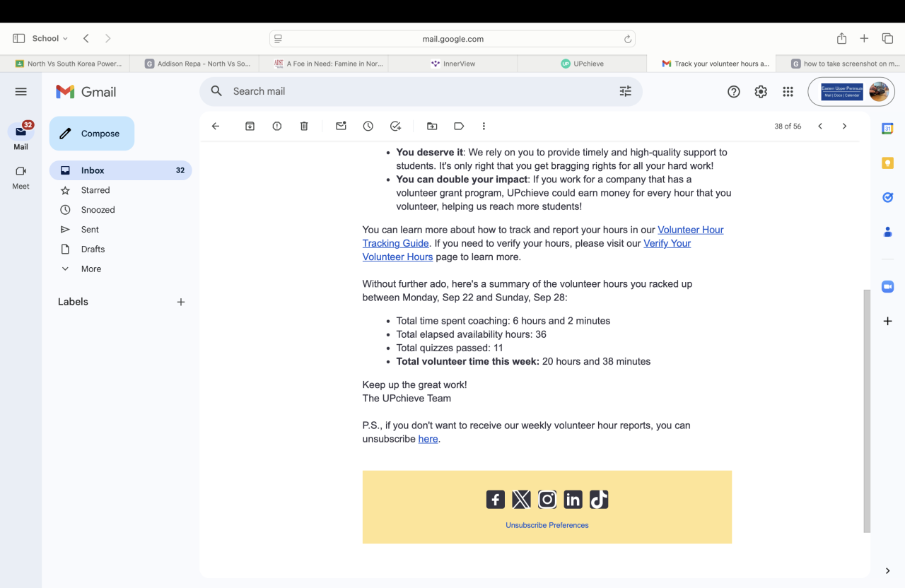This screenshot has height=588, width=905.
Task: Show the newer email arrow
Action: (x=820, y=127)
